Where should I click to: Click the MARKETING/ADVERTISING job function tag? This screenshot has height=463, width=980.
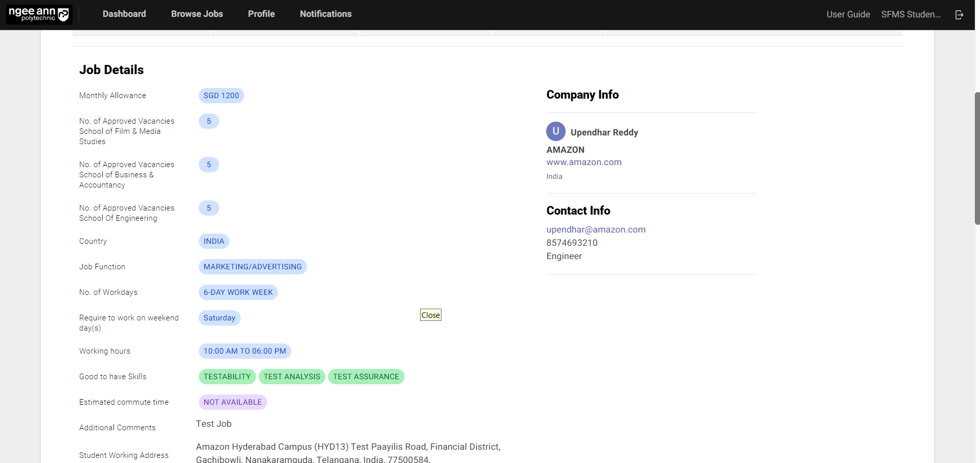coord(252,267)
